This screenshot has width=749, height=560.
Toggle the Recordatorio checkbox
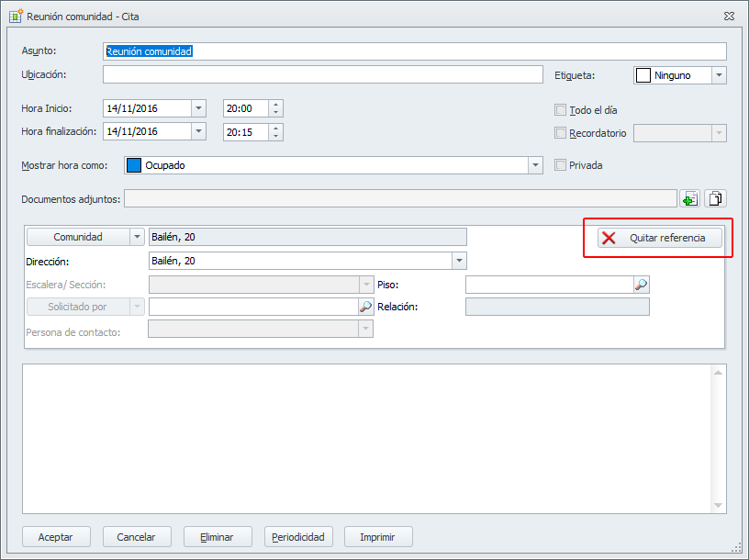click(x=560, y=133)
